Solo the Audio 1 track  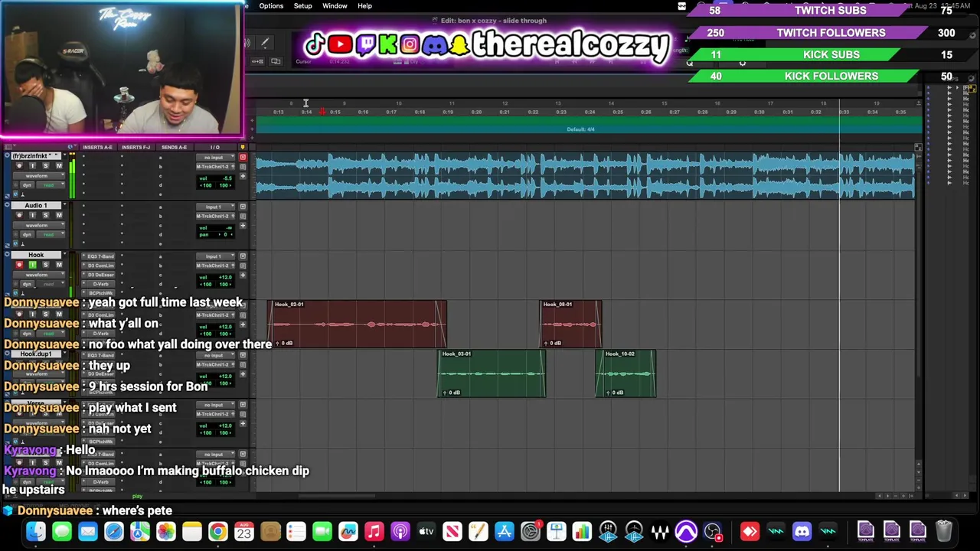tap(46, 215)
